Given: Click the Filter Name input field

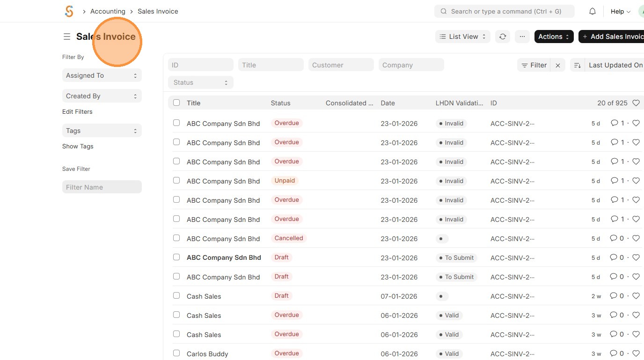Looking at the screenshot, I should click(102, 187).
